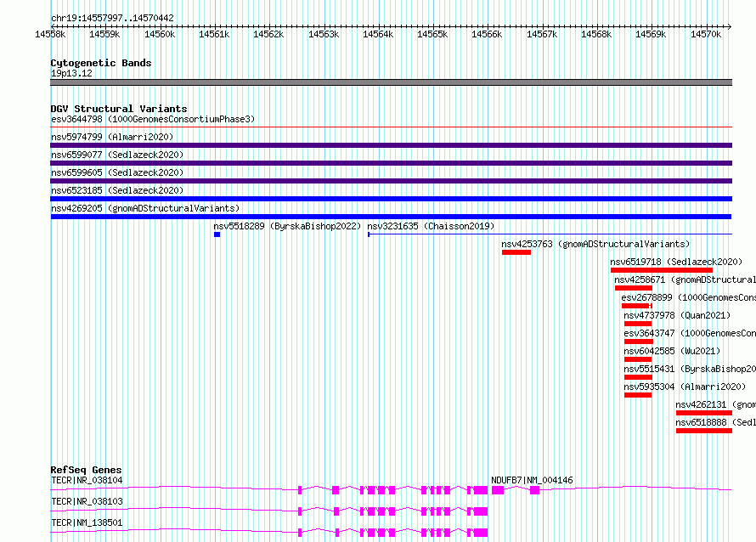The width and height of the screenshot is (756, 542).
Task: Open variant nsv6523185 (Sedlazeck2020) label
Action: (117, 190)
